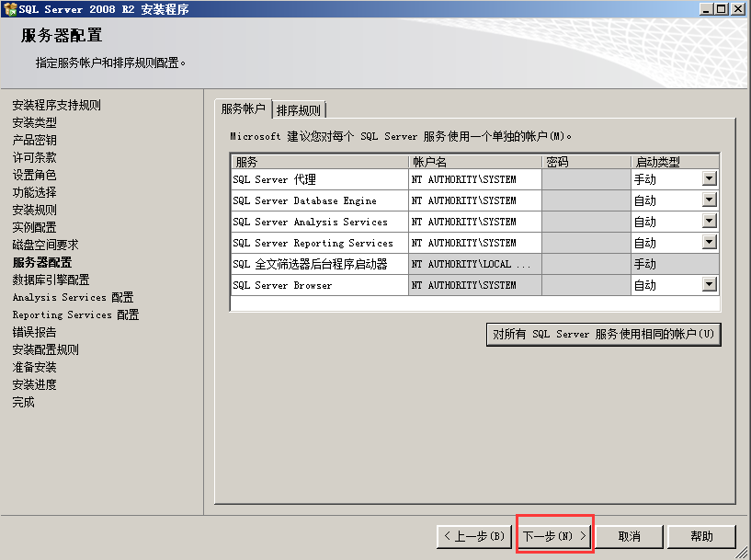Maximize the SQL Server setup window
Screen dimensions: 751x560
(722, 8)
